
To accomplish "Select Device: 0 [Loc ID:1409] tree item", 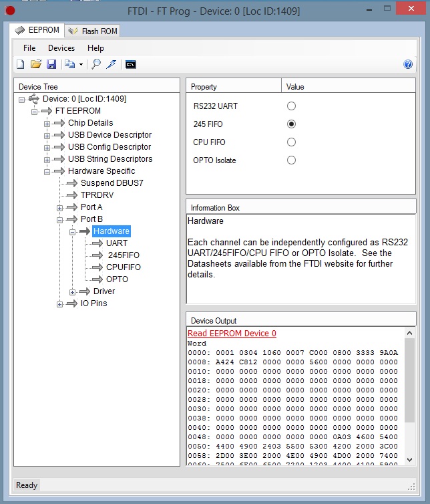I will (84, 99).
